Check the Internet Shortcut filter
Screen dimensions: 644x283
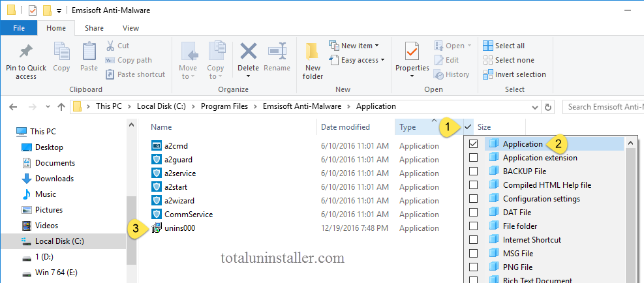[x=473, y=240]
